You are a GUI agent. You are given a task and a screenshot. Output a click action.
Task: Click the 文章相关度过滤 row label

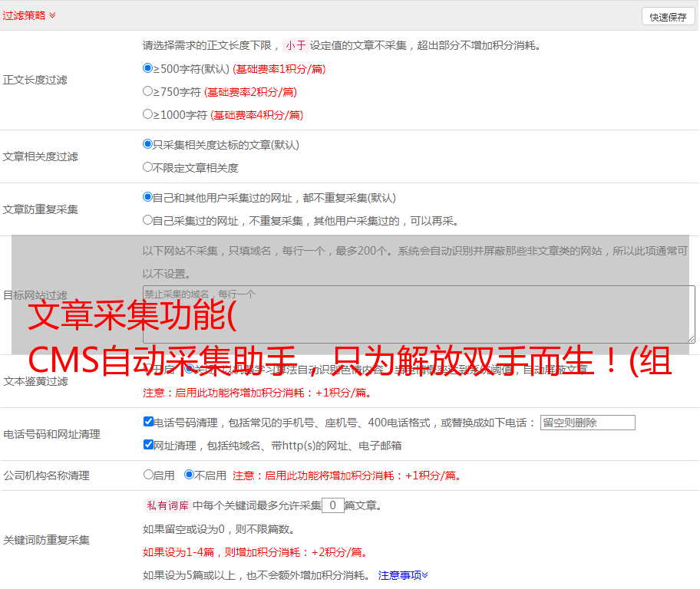tap(40, 156)
